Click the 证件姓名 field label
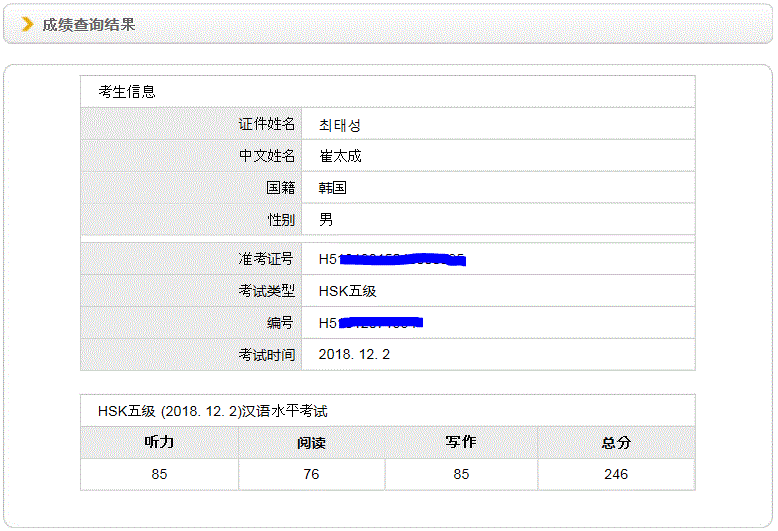The image size is (778, 531). 266,124
